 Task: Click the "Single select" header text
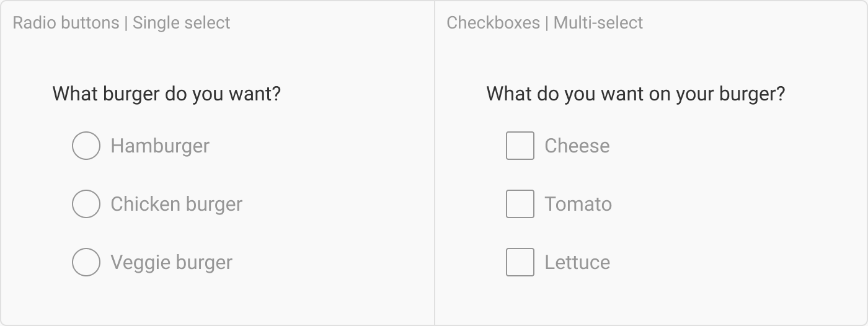pyautogui.click(x=182, y=23)
